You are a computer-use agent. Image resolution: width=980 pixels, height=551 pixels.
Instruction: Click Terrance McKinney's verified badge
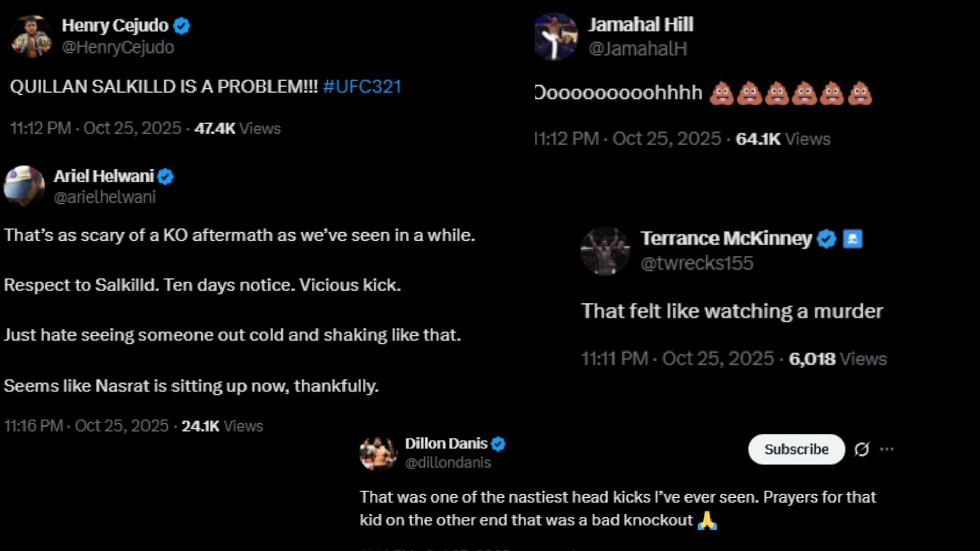[x=826, y=239]
